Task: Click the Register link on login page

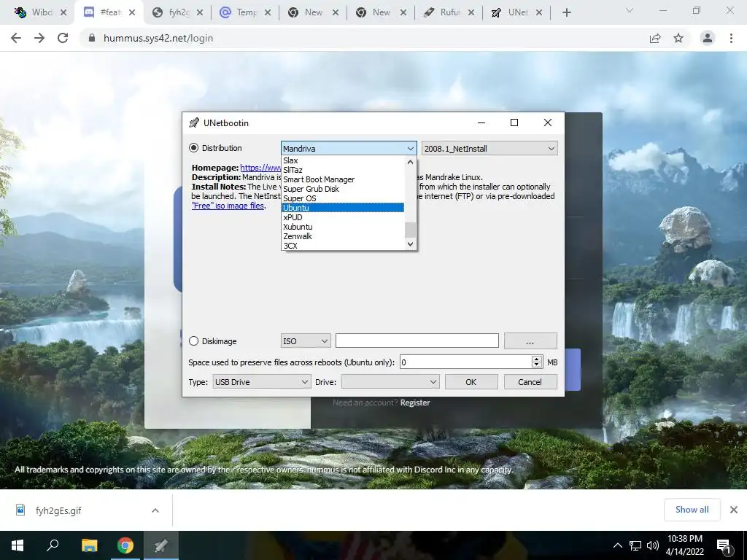Action: tap(415, 402)
